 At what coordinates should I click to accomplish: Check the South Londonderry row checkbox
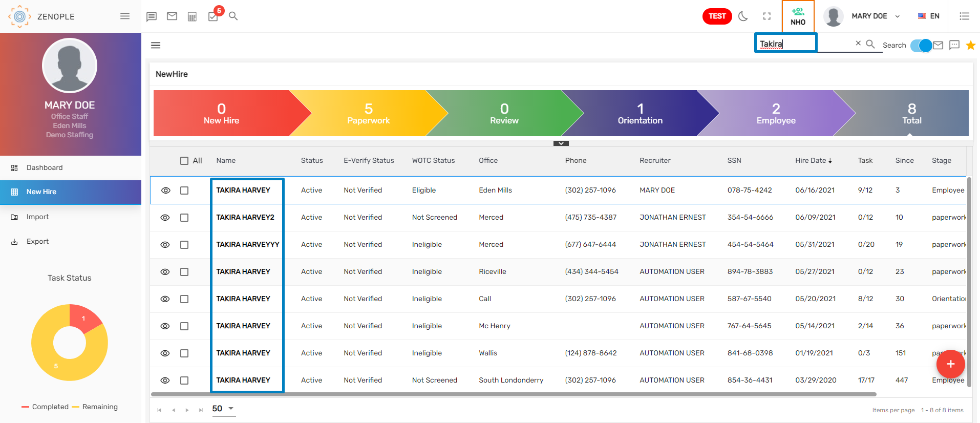pyautogui.click(x=184, y=380)
